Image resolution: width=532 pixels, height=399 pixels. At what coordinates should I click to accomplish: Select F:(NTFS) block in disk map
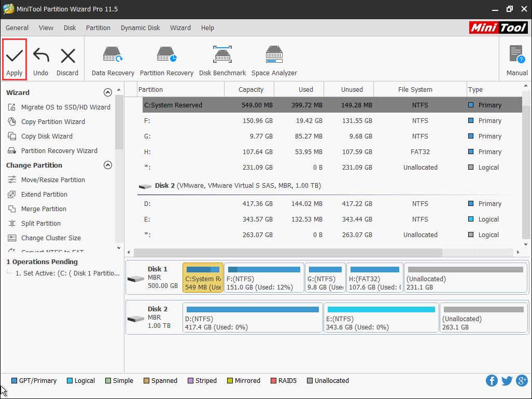(264, 278)
